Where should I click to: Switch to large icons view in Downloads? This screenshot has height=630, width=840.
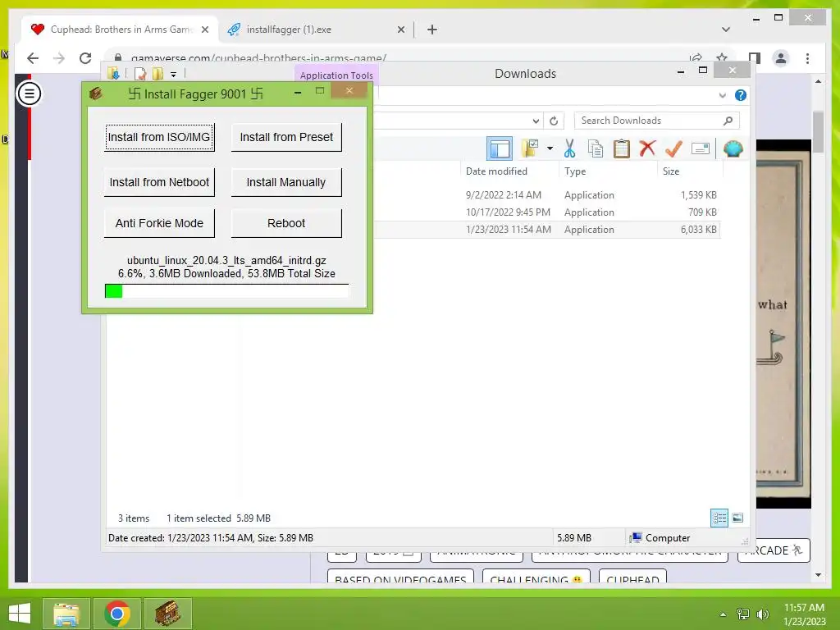737,518
